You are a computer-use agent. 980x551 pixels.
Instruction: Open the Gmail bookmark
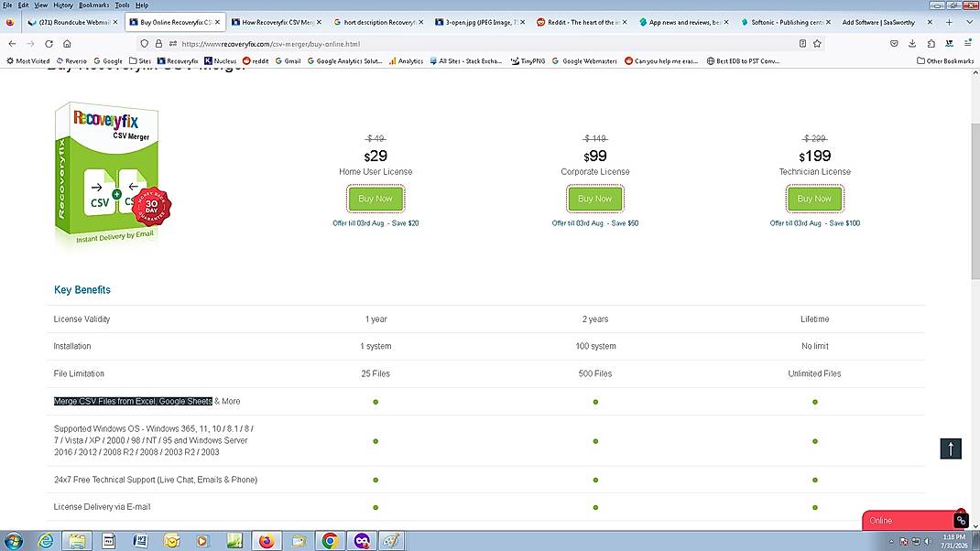tap(288, 61)
